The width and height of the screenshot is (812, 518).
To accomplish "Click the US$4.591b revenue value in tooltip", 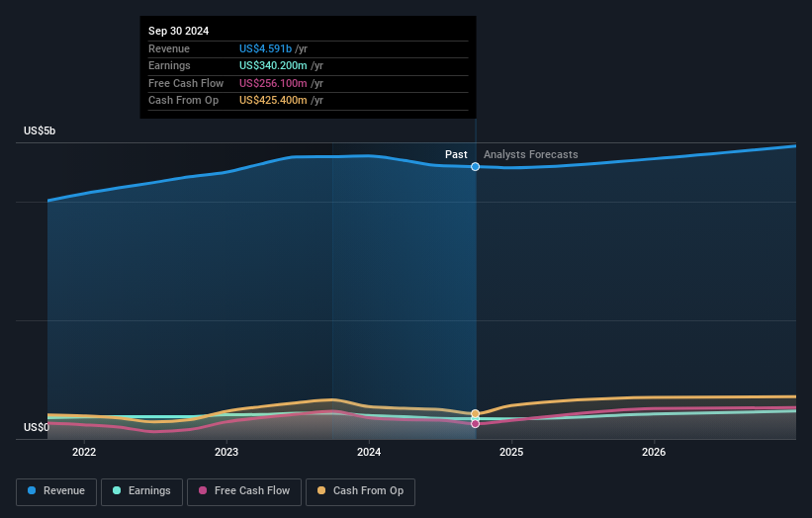I will (x=265, y=48).
